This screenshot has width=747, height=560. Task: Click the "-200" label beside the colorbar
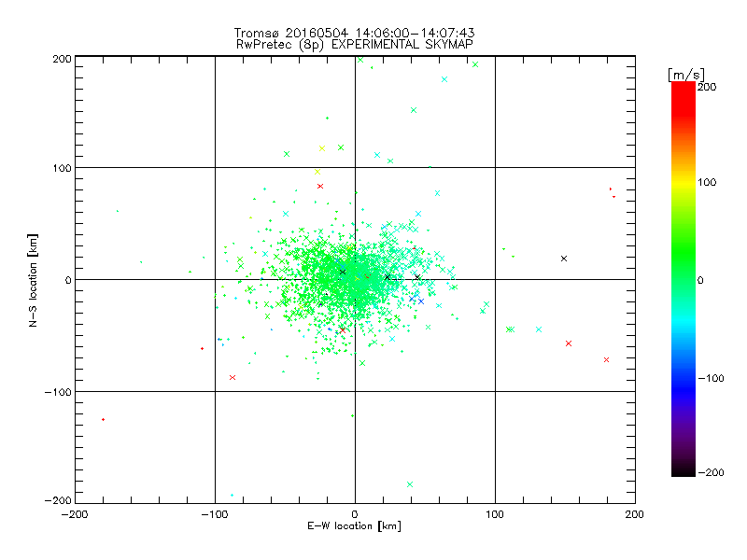click(711, 472)
